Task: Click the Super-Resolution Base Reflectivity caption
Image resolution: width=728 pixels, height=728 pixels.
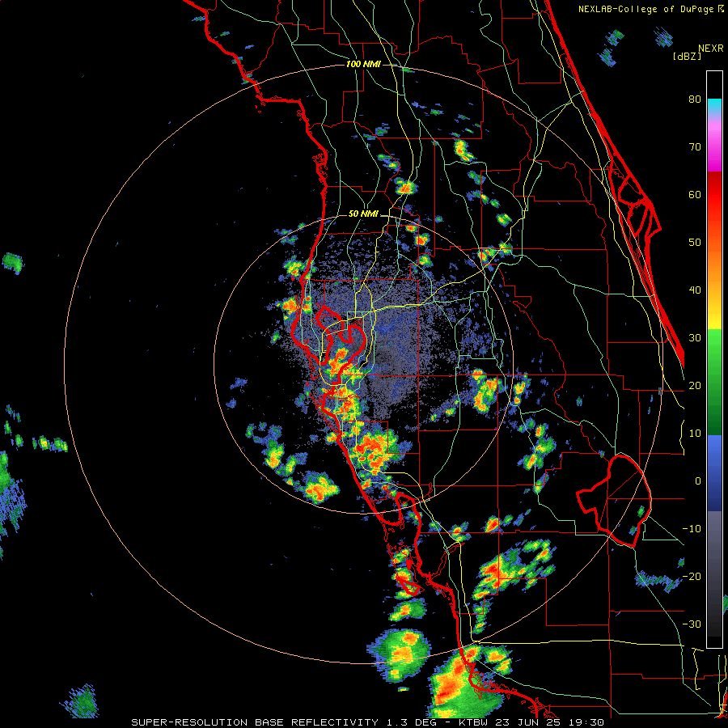Action: click(368, 722)
